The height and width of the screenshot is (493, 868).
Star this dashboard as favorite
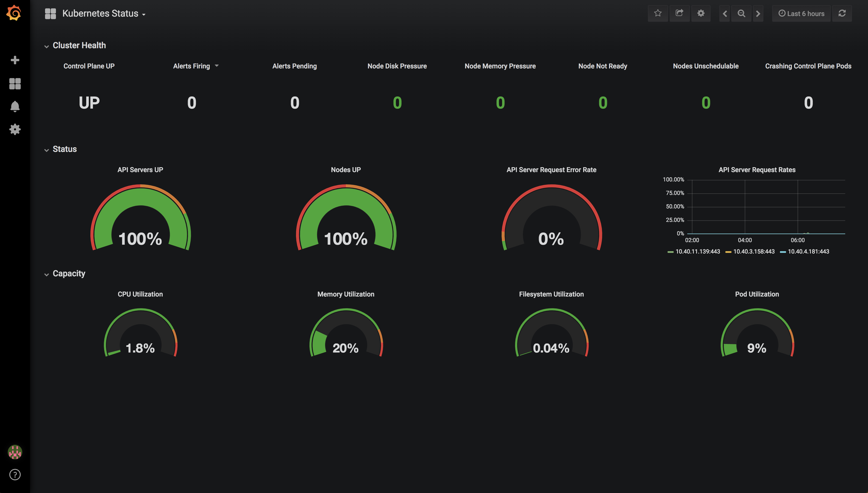click(x=657, y=13)
